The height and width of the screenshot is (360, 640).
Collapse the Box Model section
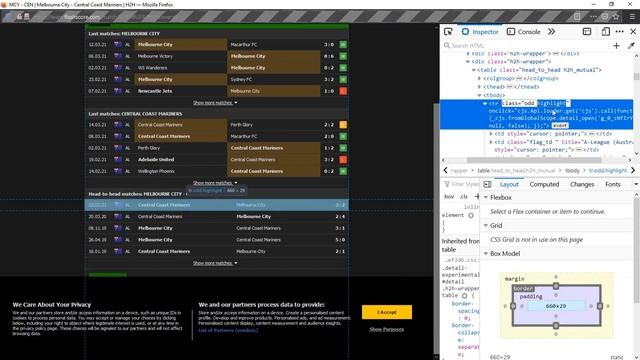pyautogui.click(x=486, y=253)
